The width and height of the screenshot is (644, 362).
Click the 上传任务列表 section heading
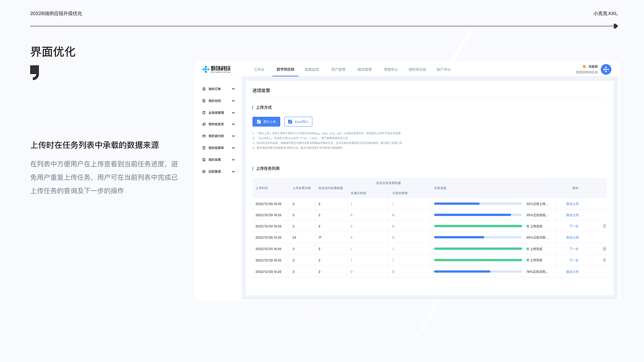coord(268,168)
